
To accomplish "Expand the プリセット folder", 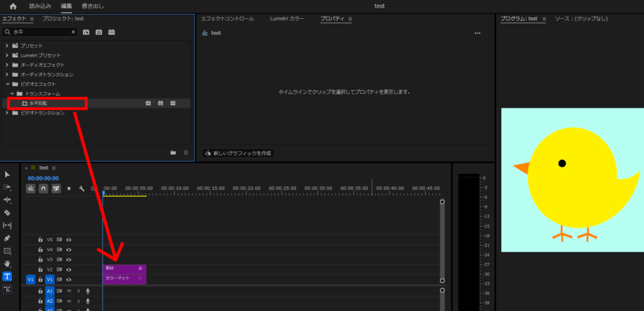I will pyautogui.click(x=7, y=46).
